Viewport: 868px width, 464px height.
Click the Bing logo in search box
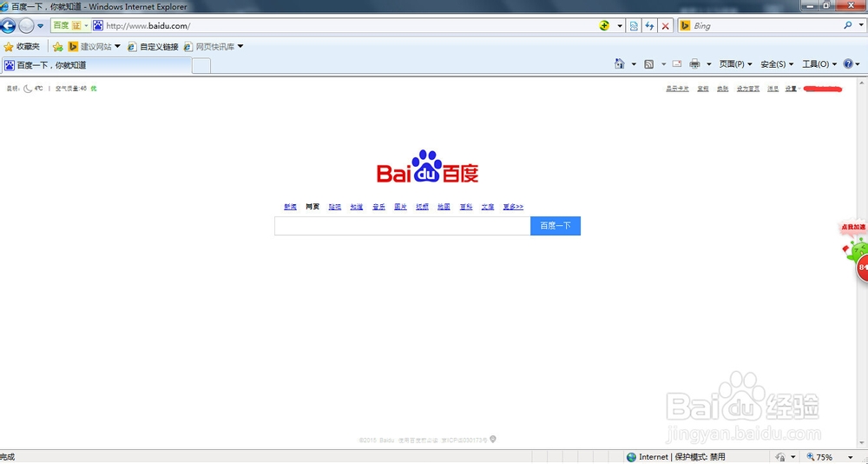685,25
